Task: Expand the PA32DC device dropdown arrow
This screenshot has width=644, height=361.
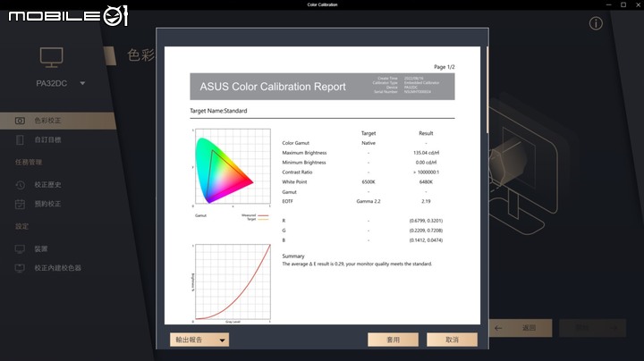Action: click(82, 83)
